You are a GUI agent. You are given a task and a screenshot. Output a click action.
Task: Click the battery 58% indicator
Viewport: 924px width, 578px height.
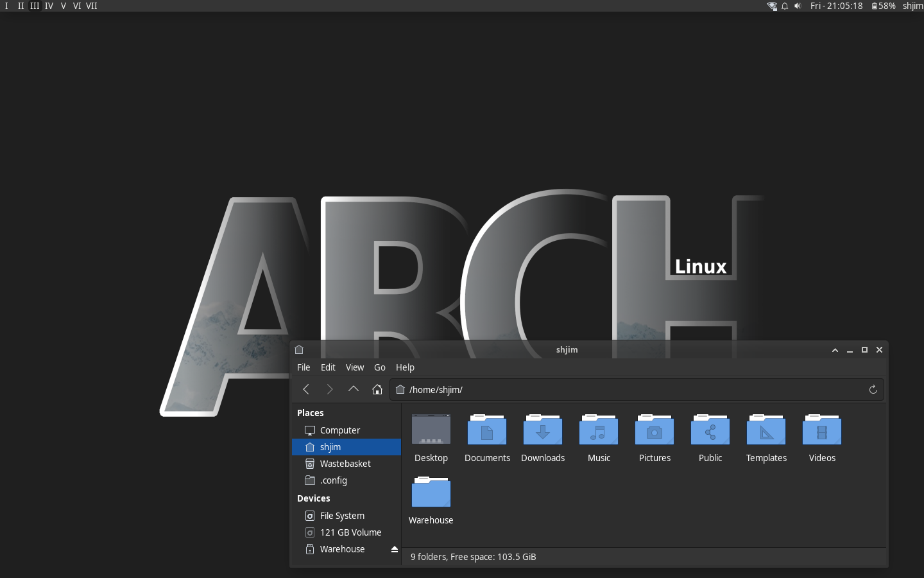point(884,6)
